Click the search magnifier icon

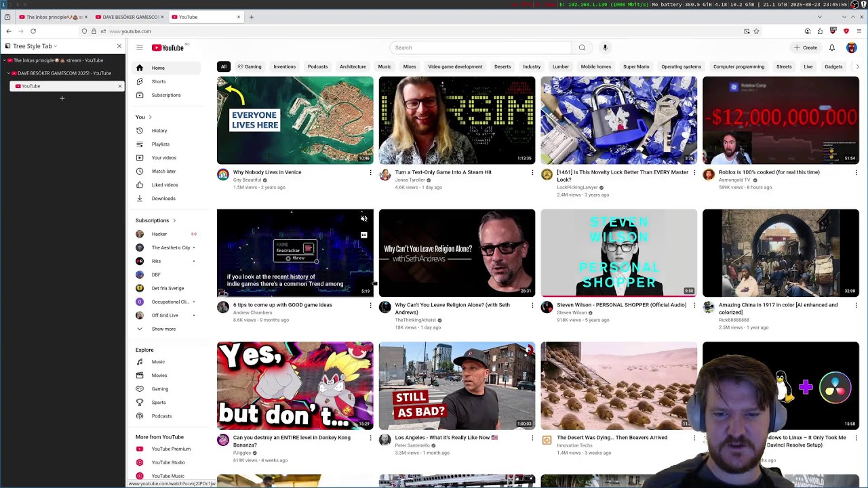tap(582, 47)
